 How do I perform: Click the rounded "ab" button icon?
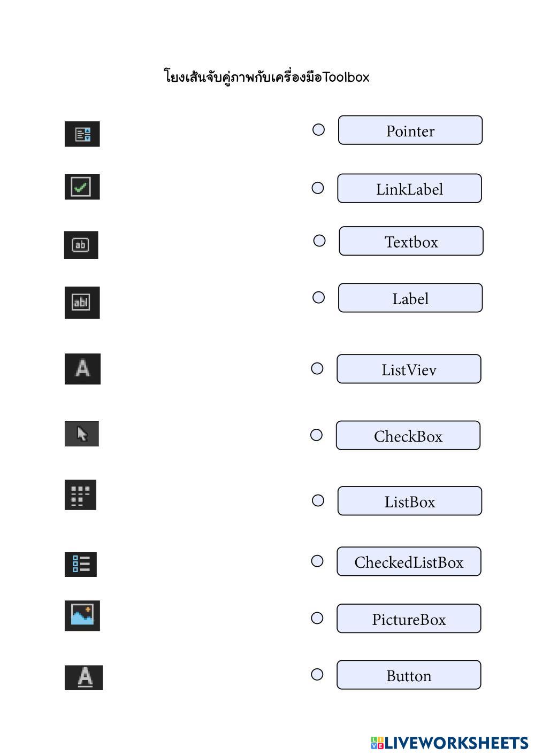tap(81, 245)
